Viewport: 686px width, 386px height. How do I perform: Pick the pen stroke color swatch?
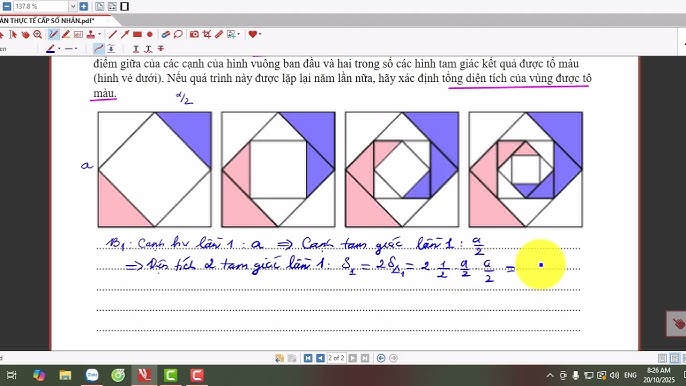pos(51,49)
